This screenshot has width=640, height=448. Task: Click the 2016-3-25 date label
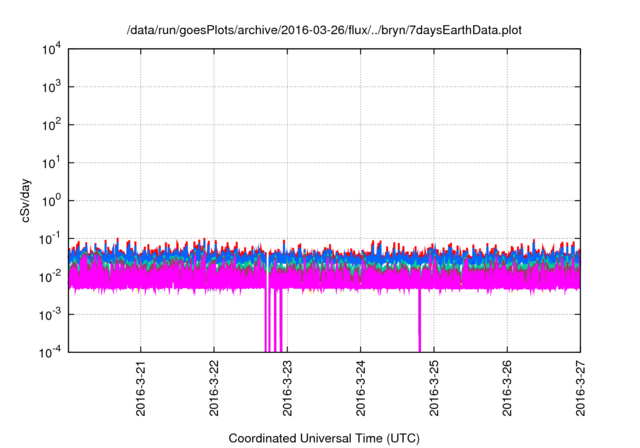[x=434, y=388]
